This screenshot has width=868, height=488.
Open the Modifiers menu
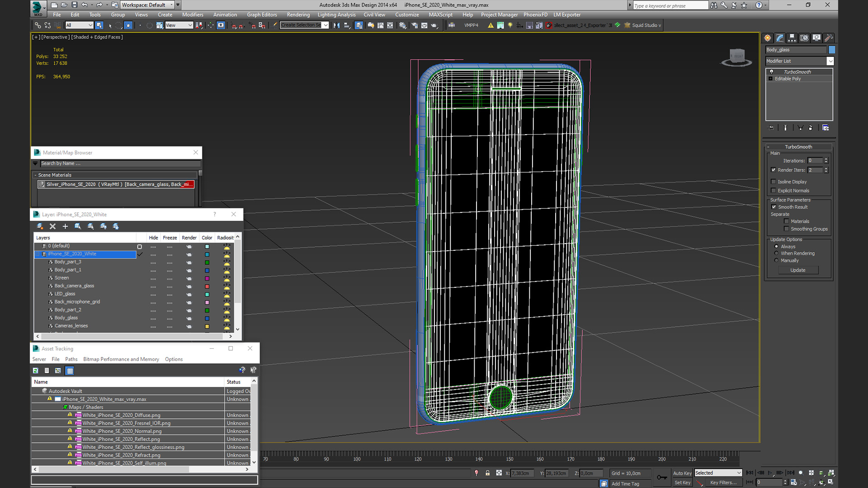click(193, 15)
